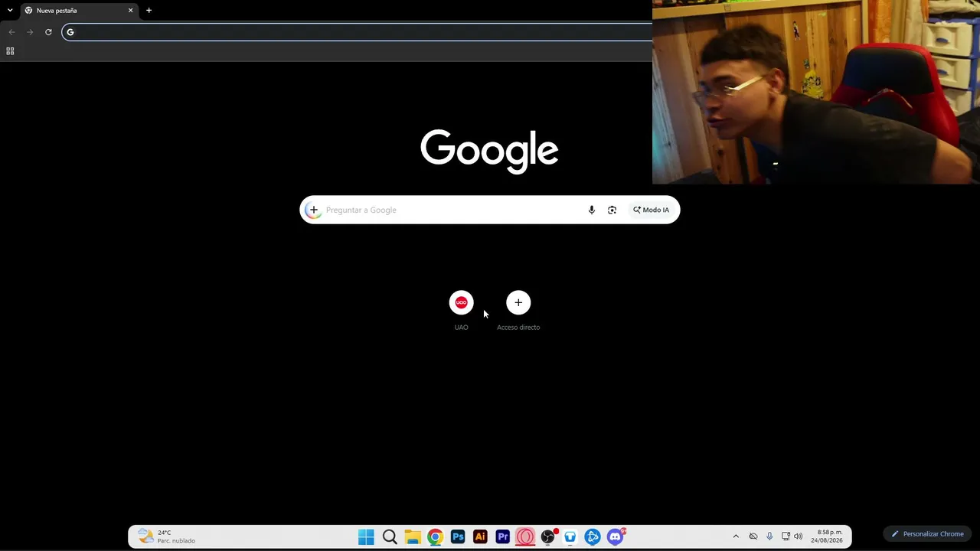Open volume control tray icon
The image size is (980, 551).
tap(799, 536)
